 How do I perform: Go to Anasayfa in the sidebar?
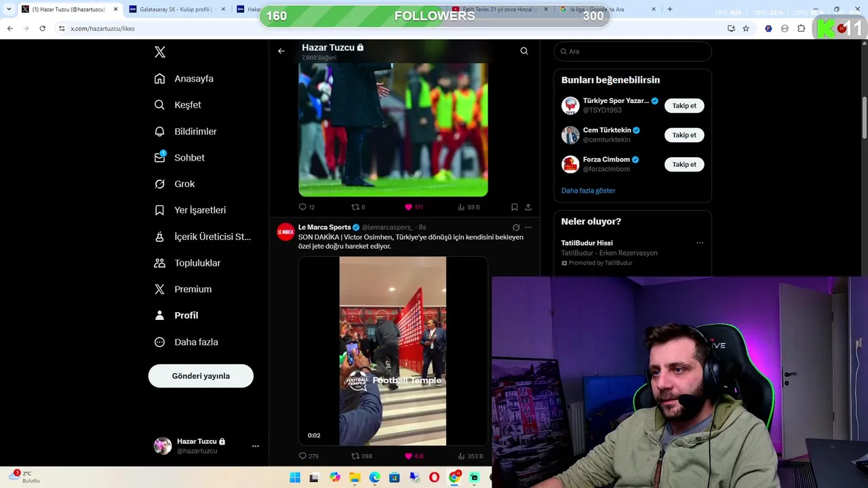click(x=184, y=79)
